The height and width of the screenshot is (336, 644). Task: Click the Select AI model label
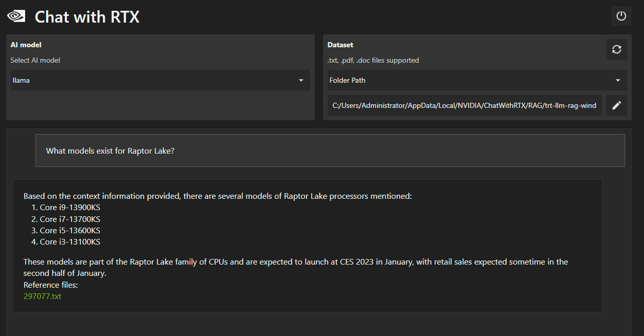(x=35, y=60)
